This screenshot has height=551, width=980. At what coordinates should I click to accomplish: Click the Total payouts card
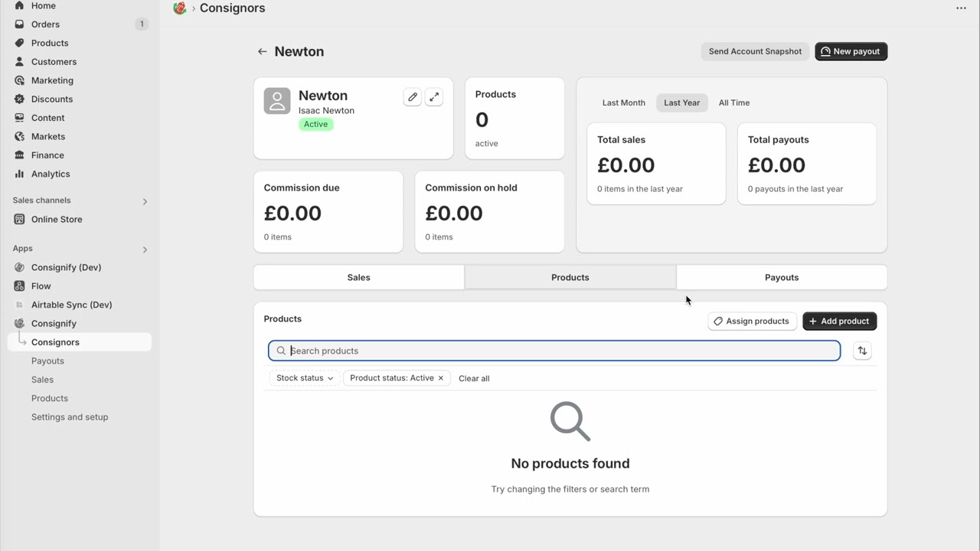807,164
